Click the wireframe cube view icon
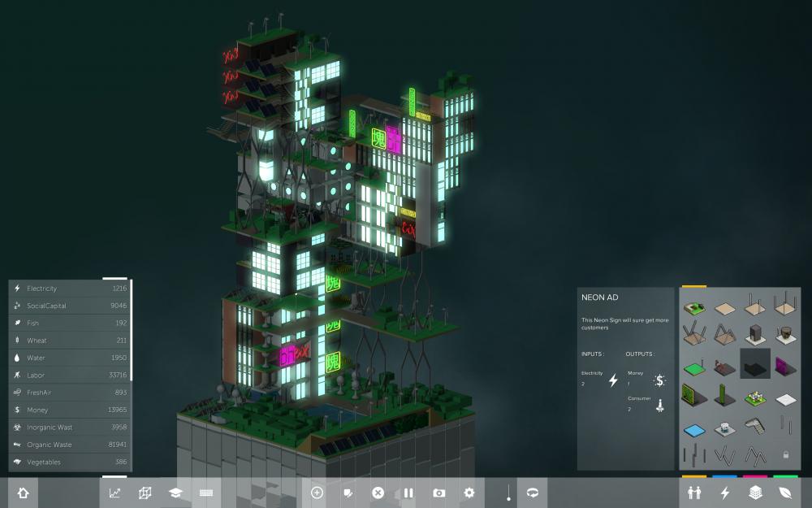812x508 pixels. click(x=145, y=493)
